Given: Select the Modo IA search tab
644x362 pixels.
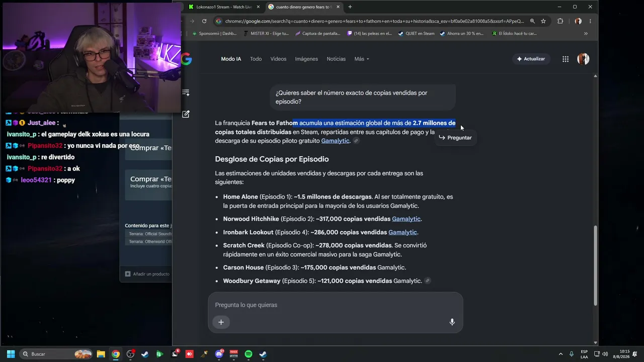Looking at the screenshot, I should [231, 59].
